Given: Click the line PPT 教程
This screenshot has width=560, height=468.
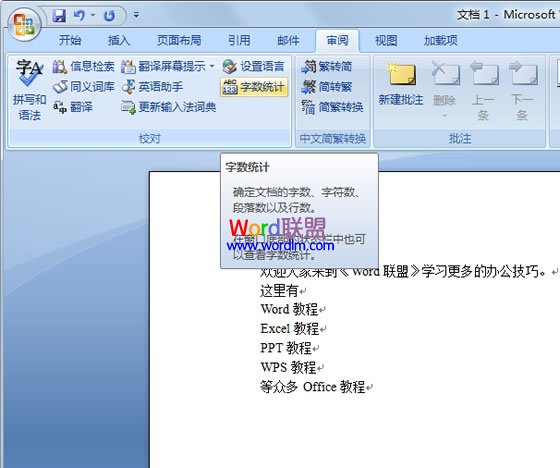Looking at the screenshot, I should click(x=286, y=348).
